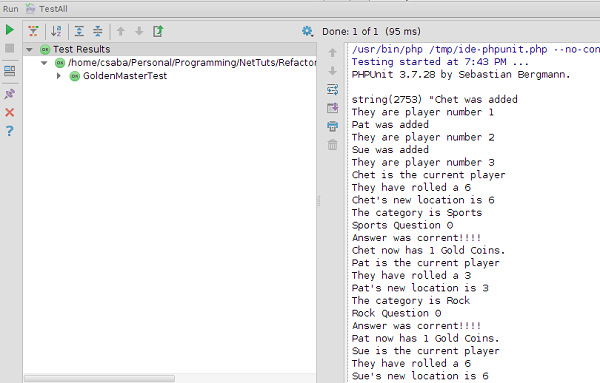Screen dimensions: 600x383
Task: Click 'Sue's new location is 6' line
Action: click(x=420, y=376)
